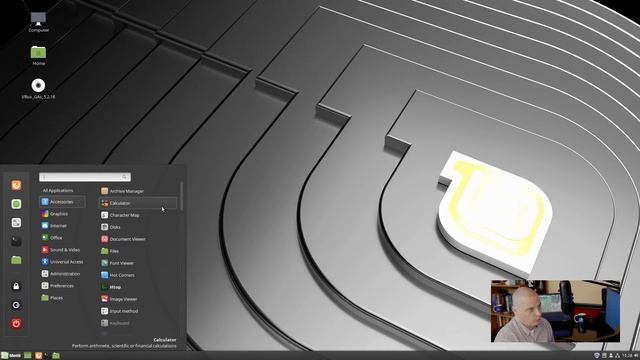Select the Universal Access category
The height and width of the screenshot is (360, 640).
point(62,262)
